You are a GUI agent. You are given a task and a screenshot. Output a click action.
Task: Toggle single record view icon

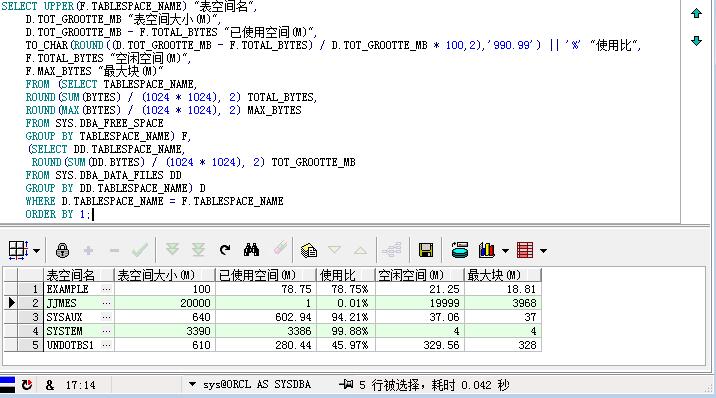(309, 250)
